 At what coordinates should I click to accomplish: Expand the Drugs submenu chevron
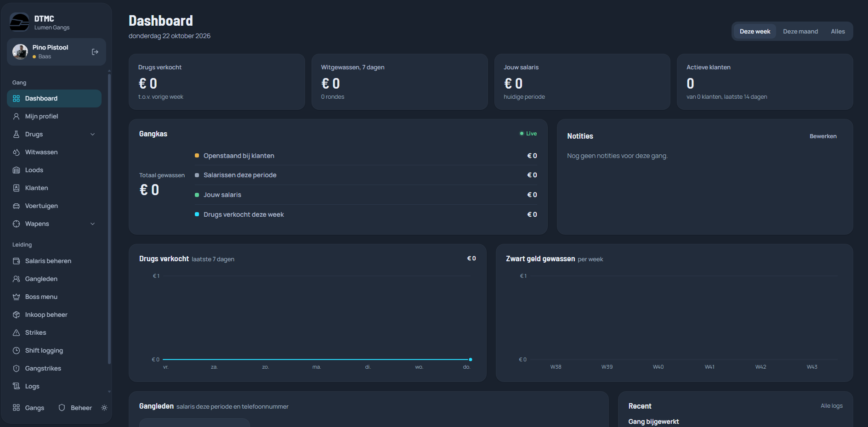(x=92, y=134)
